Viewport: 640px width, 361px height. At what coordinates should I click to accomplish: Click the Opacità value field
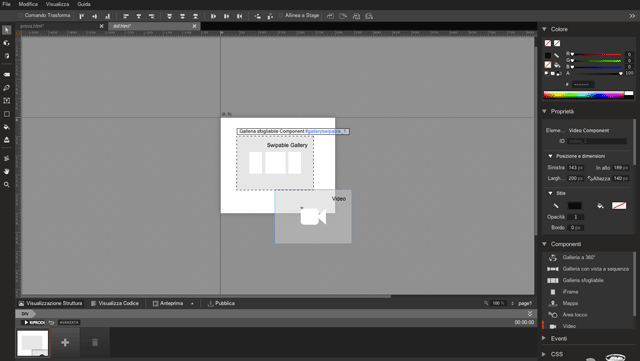click(x=576, y=217)
